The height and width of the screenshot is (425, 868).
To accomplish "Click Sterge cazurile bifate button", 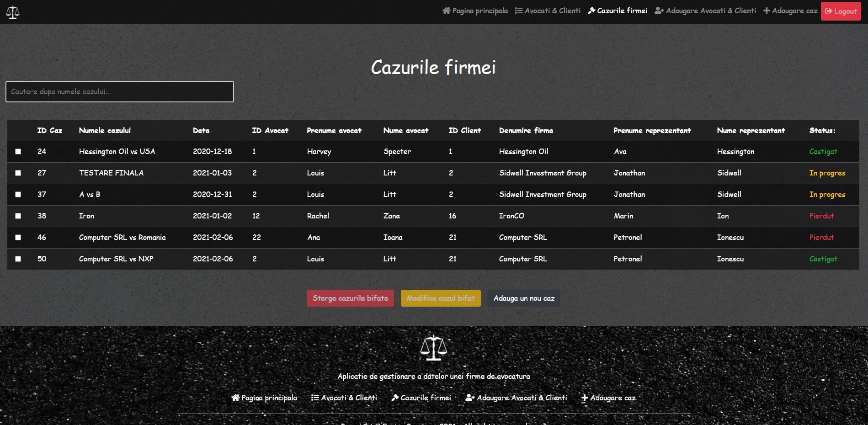I will [350, 298].
